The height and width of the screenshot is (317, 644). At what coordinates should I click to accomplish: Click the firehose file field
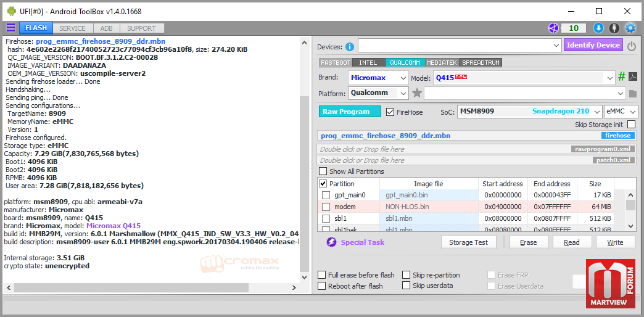tap(477, 136)
